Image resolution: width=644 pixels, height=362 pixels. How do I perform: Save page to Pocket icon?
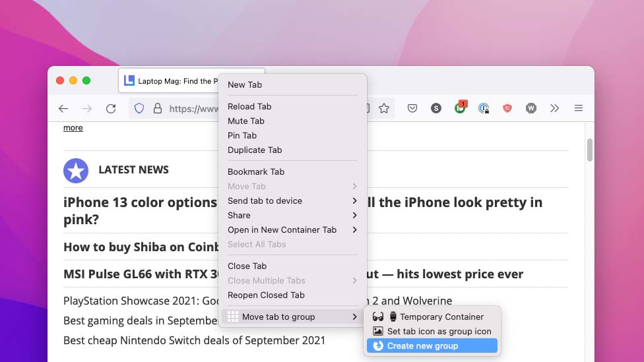(x=412, y=108)
